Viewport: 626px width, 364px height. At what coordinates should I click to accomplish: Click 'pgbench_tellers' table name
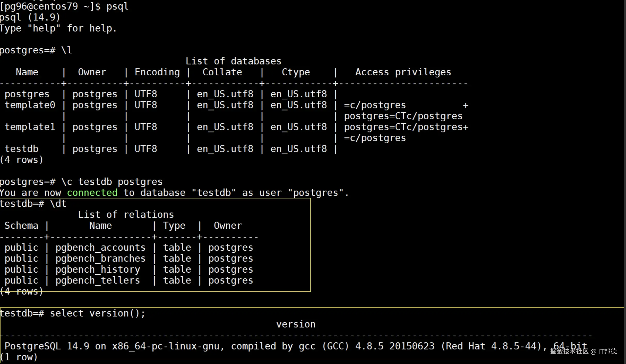[98, 281]
